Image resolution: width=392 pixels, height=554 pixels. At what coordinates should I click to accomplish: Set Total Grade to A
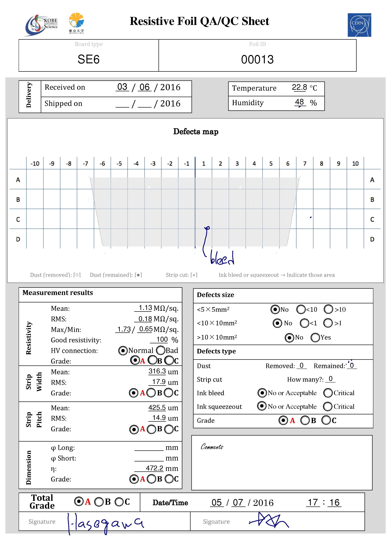click(x=79, y=501)
